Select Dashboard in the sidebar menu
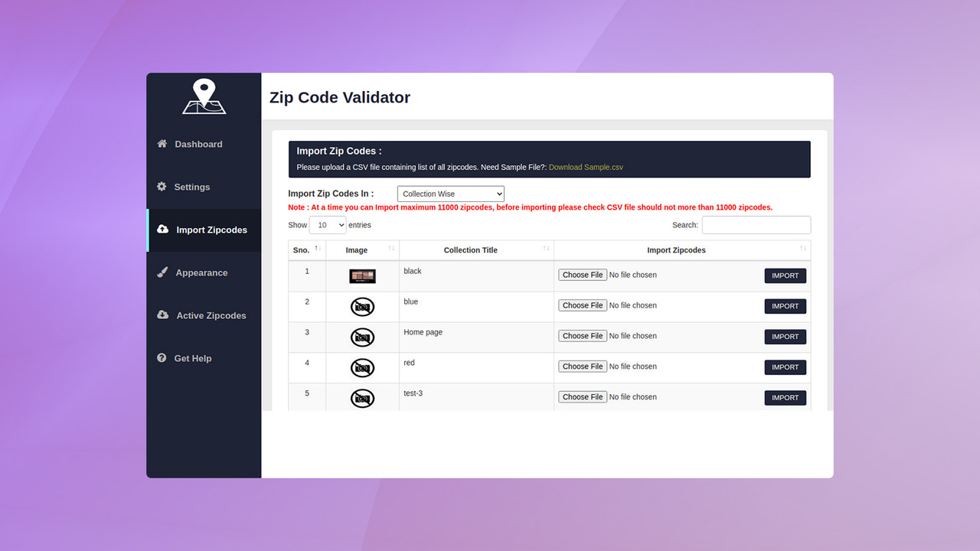 pyautogui.click(x=198, y=143)
